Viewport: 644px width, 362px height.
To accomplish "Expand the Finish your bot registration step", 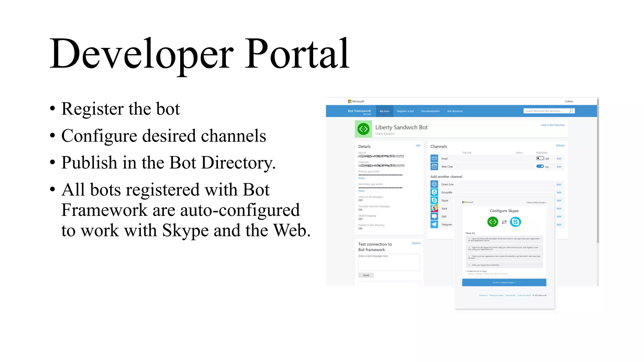I will pos(504,257).
